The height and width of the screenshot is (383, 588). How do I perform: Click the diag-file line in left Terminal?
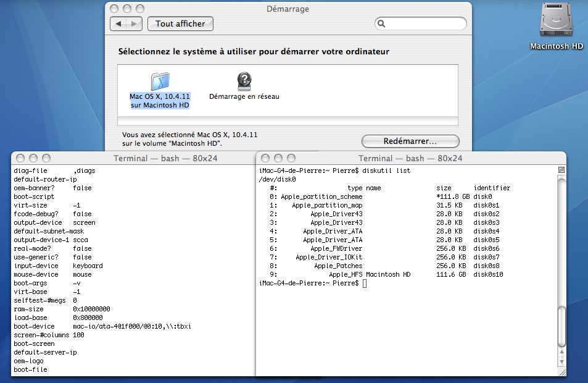tap(54, 170)
